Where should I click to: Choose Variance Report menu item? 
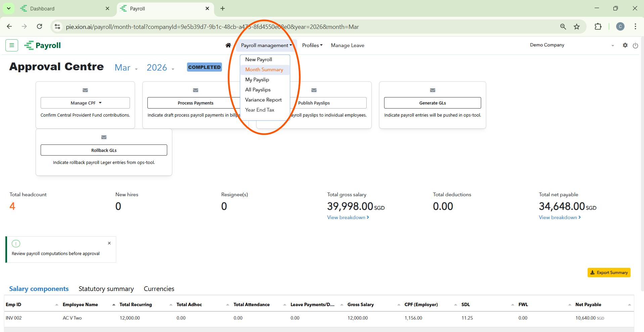[263, 100]
